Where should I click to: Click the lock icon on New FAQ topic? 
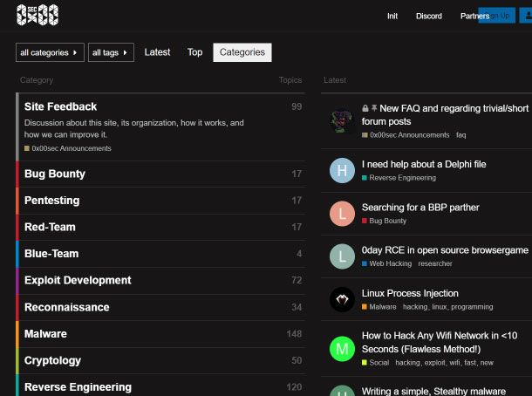[x=365, y=108]
